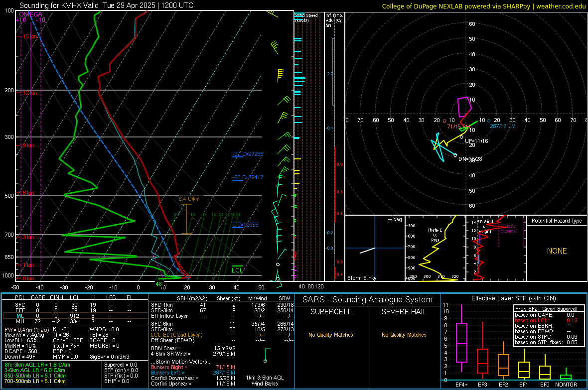588x390 pixels.
Task: Click 'Sfc-3km AGL LR = 1.6 C/km'
Action: tap(37, 365)
